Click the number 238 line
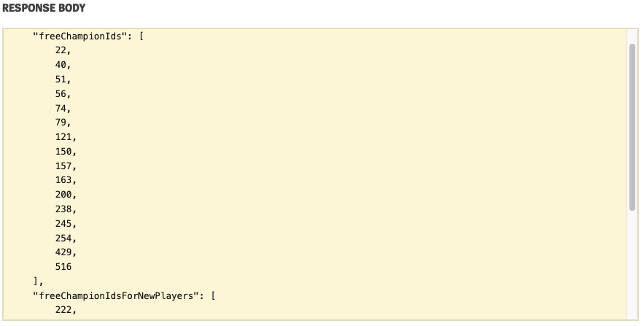 click(x=63, y=209)
